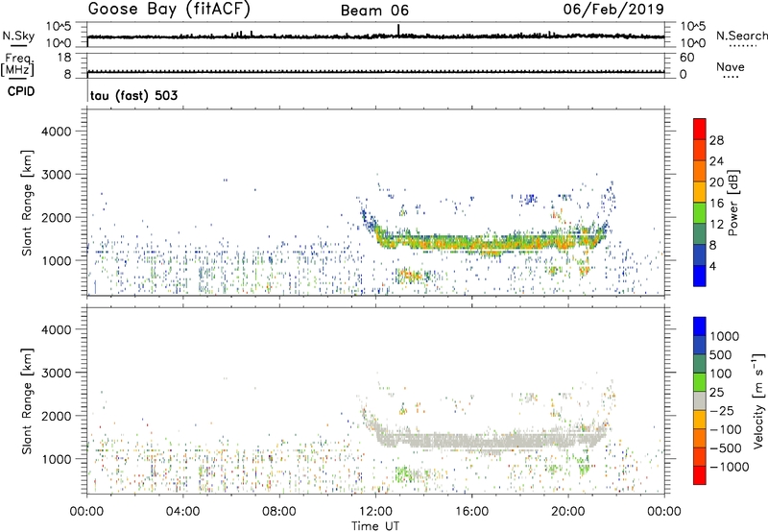The image size is (768, 532).
Task: Click "Power [dB]" colorbar title
Action: pyautogui.click(x=732, y=203)
